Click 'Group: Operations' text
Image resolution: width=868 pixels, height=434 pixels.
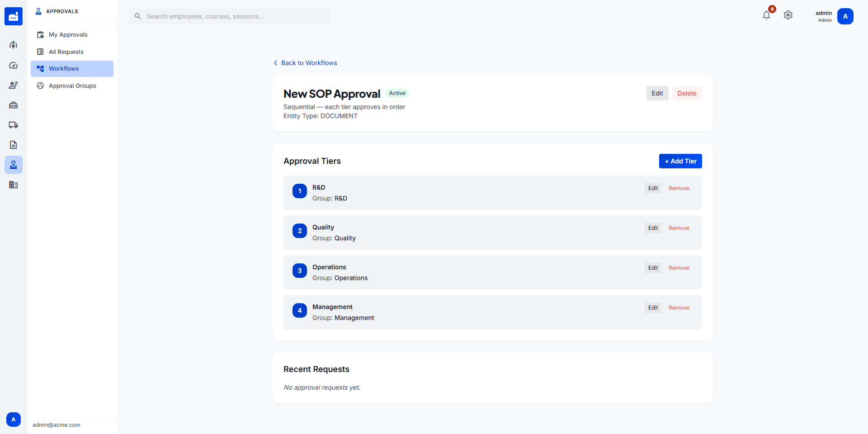coord(340,278)
